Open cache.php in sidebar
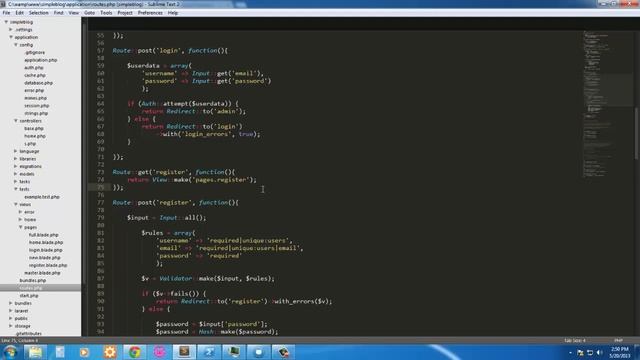The image size is (640, 360). point(35,75)
